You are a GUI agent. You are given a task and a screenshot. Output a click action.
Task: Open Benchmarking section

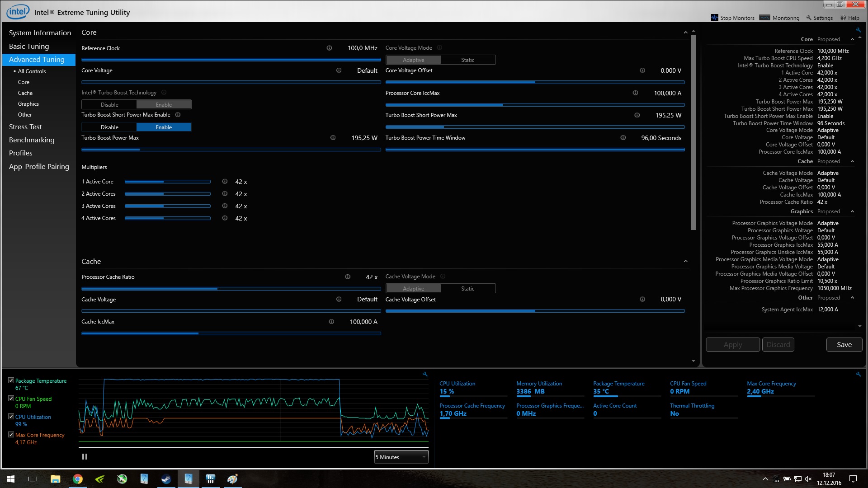32,140
